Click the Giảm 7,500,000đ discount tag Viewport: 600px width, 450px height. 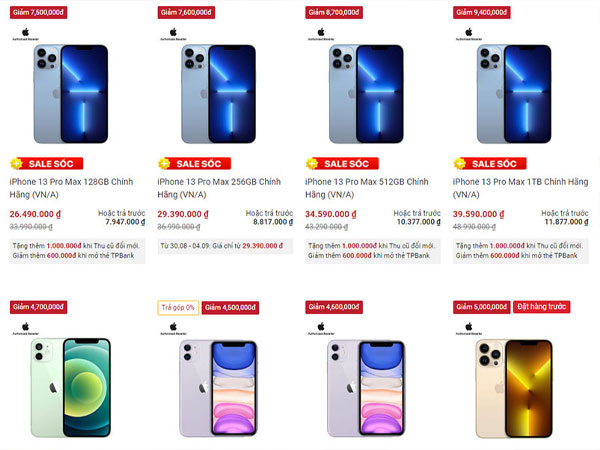pyautogui.click(x=38, y=12)
